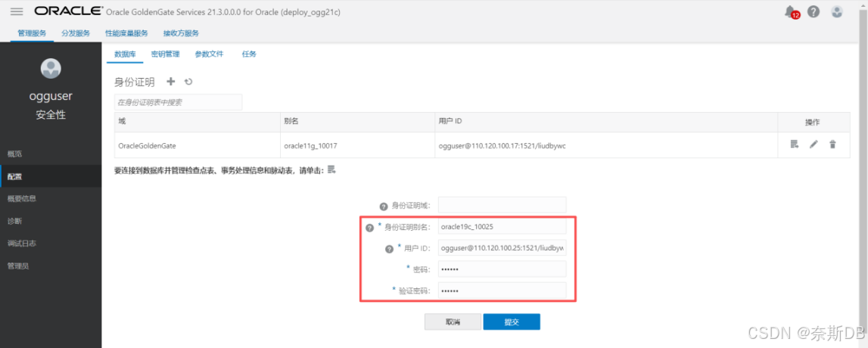Switch to 分发服务 tab
The width and height of the screenshot is (868, 348).
75,33
